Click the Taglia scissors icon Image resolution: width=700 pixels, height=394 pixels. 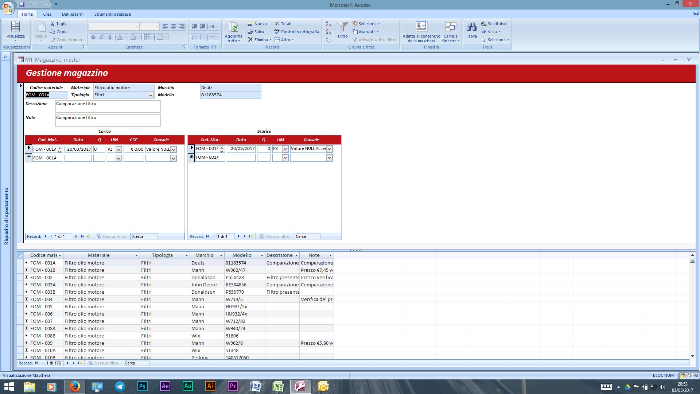[52, 24]
